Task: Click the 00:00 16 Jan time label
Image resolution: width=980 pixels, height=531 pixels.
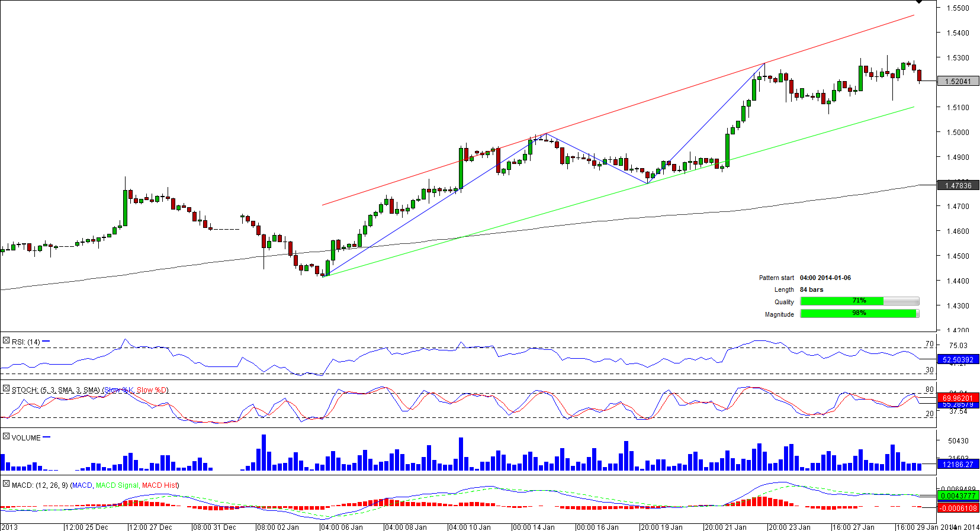Action: coord(598,527)
